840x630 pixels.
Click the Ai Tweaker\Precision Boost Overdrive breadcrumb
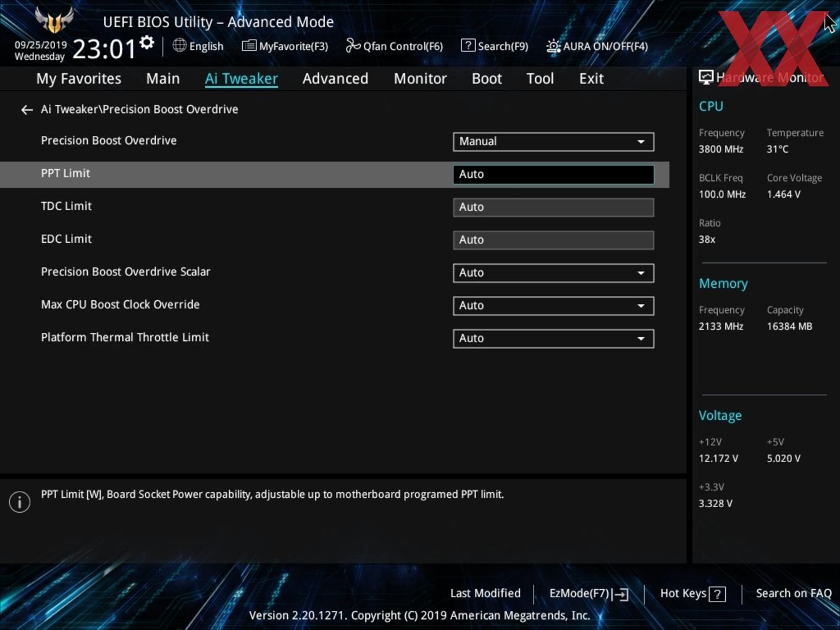click(x=140, y=109)
